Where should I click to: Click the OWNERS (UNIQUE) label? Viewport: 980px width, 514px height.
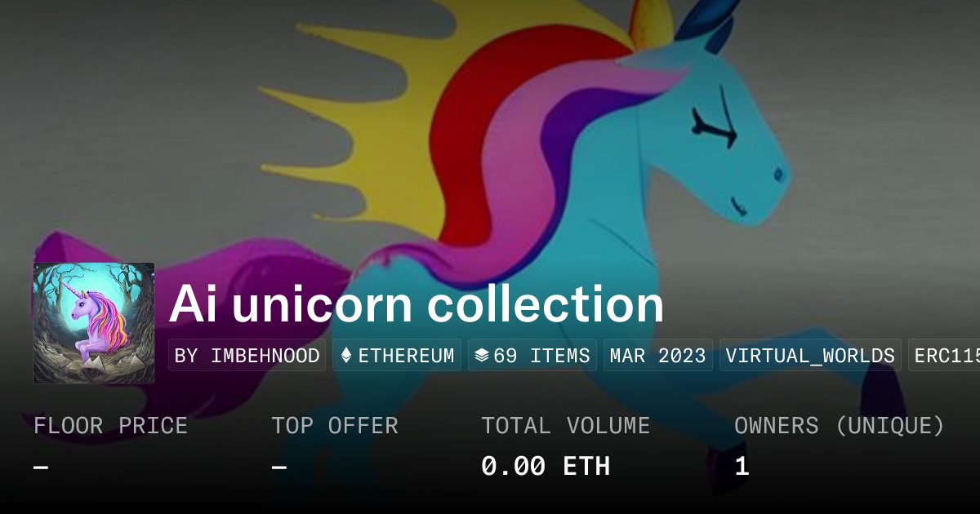[840, 426]
